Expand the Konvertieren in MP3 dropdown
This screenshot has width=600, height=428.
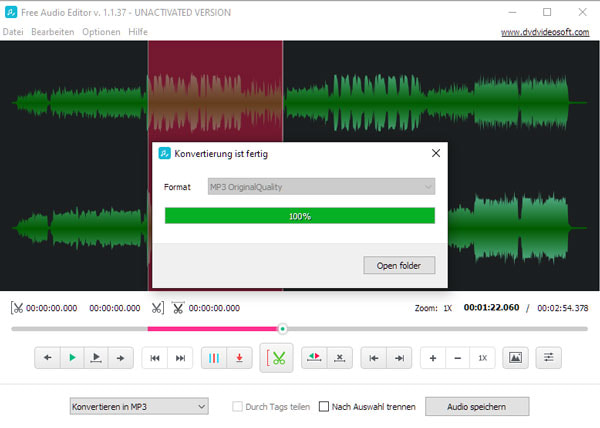click(x=138, y=407)
